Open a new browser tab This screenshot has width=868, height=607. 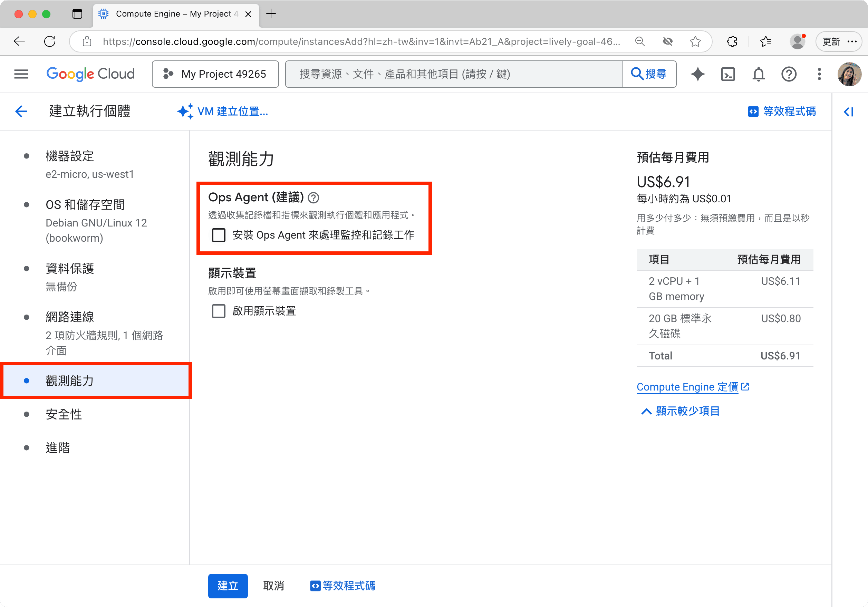coord(271,14)
